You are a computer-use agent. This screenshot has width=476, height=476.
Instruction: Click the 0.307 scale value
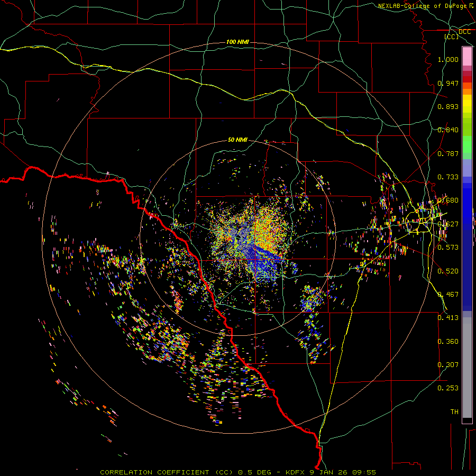448,365
